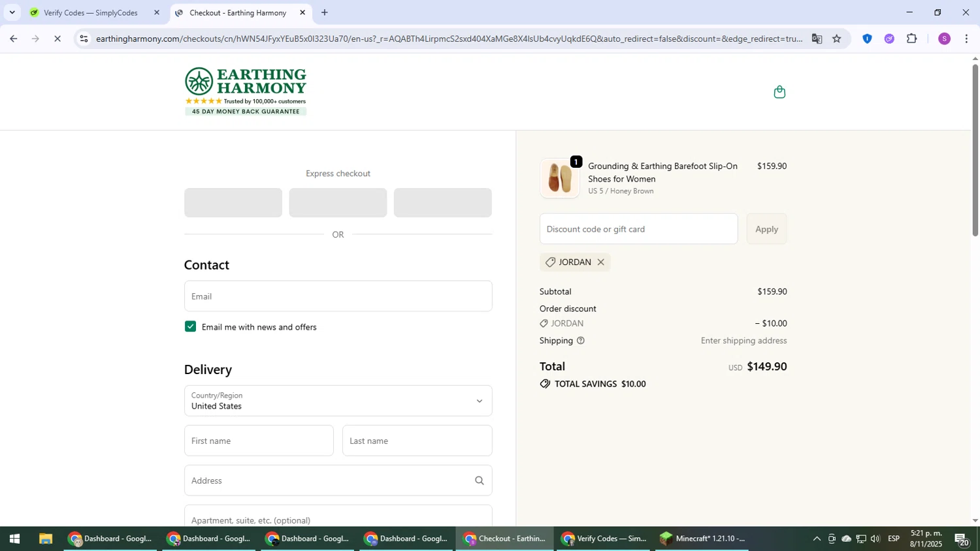Click the total amount $149.90

tap(766, 366)
